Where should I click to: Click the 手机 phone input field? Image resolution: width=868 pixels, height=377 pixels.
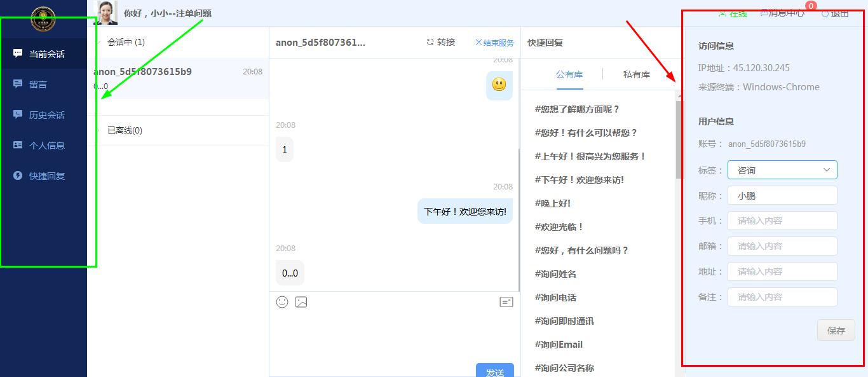pos(782,221)
